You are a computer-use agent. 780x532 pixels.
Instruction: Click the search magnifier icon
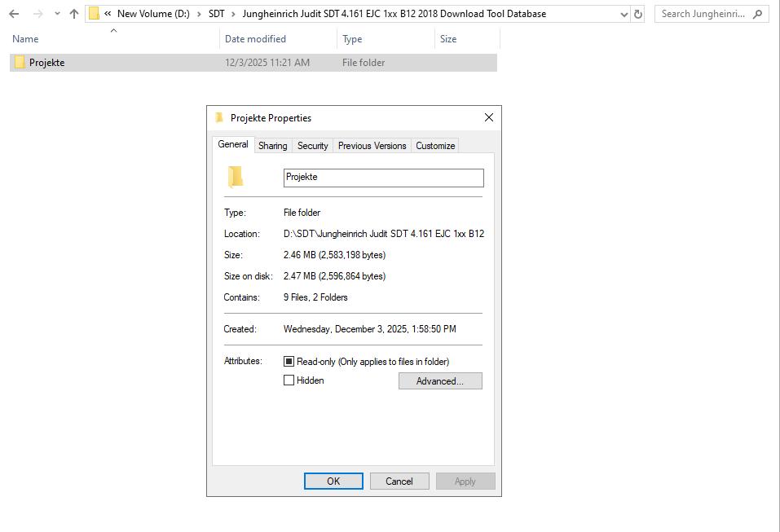pyautogui.click(x=758, y=14)
